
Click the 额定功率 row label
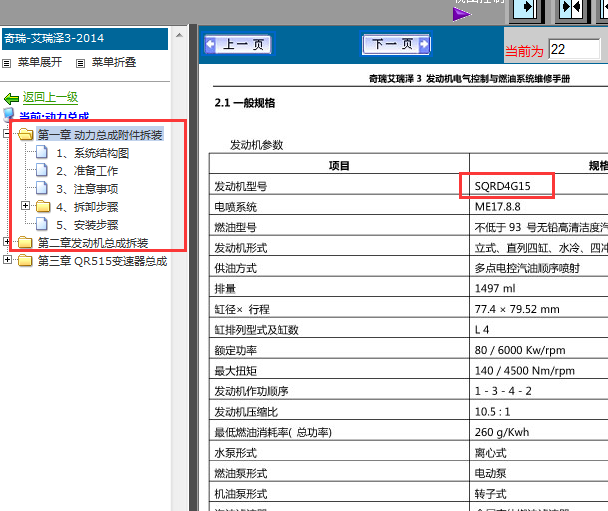[x=235, y=350]
